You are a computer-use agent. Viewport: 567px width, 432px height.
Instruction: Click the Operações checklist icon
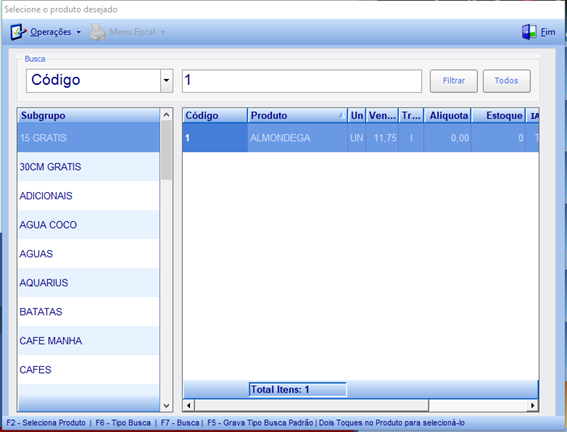point(18,32)
